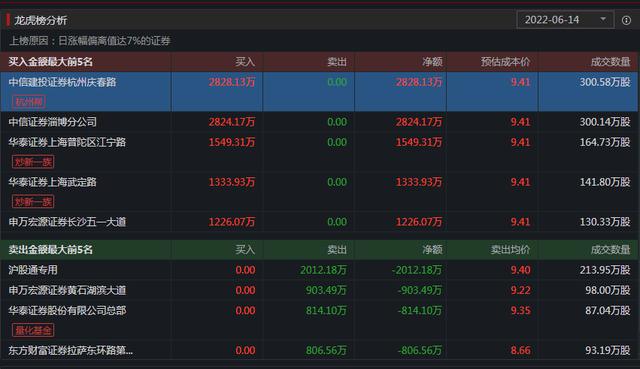The image size is (640, 369).
Task: Open the 2022-06-14 date dropdown
Action: click(x=565, y=20)
